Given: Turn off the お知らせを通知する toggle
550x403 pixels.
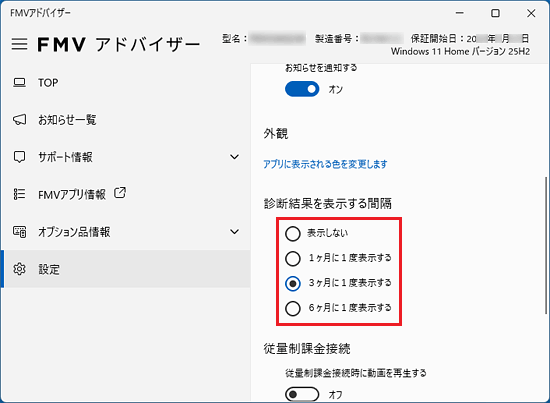Looking at the screenshot, I should (x=302, y=89).
